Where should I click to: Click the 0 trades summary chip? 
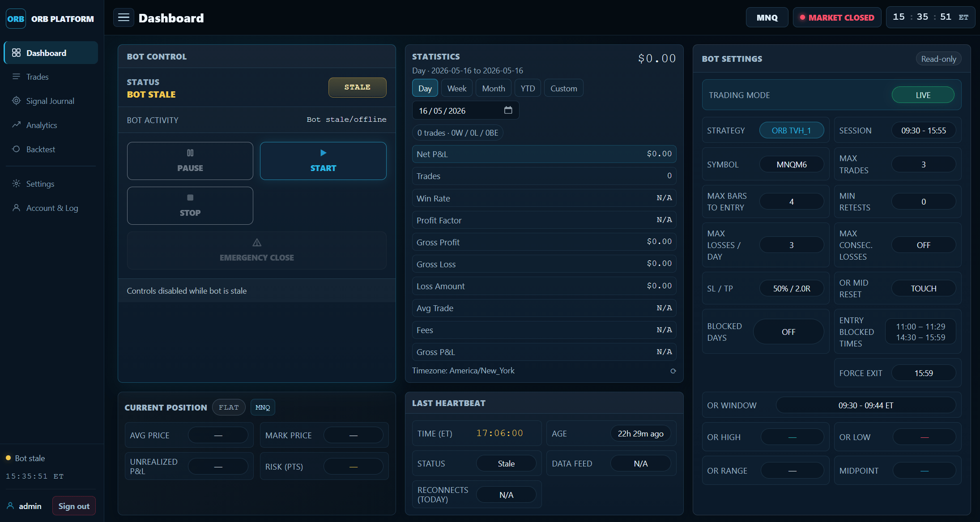pos(457,133)
